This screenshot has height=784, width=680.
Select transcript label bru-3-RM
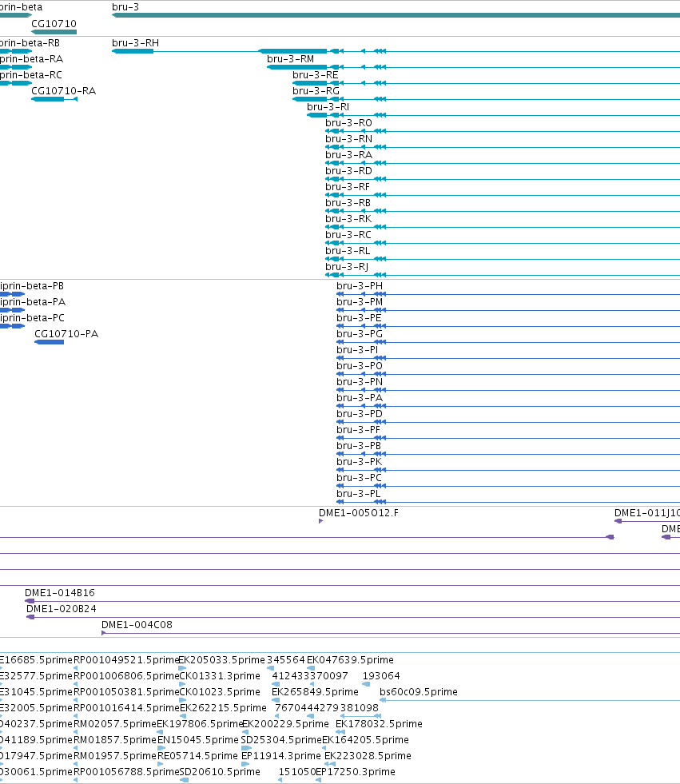tap(291, 59)
